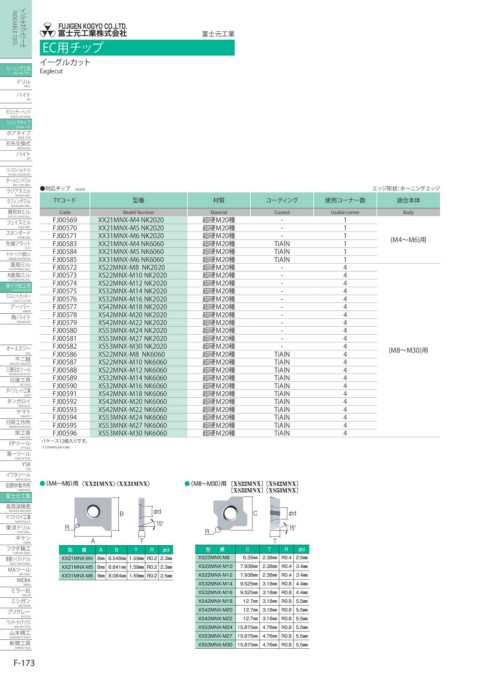The width and height of the screenshot is (480, 677).
Task: Select the highlighted 富士元工業 maker tab
Action: (18, 497)
